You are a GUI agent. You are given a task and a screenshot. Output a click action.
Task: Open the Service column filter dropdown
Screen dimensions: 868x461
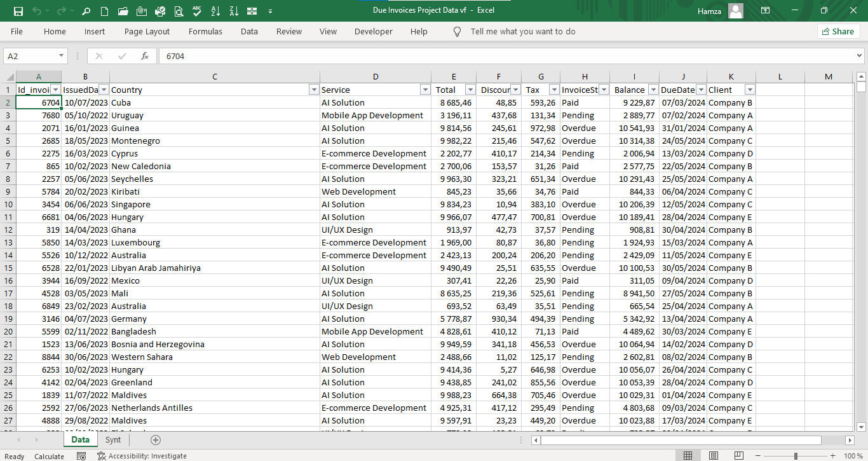coord(425,90)
